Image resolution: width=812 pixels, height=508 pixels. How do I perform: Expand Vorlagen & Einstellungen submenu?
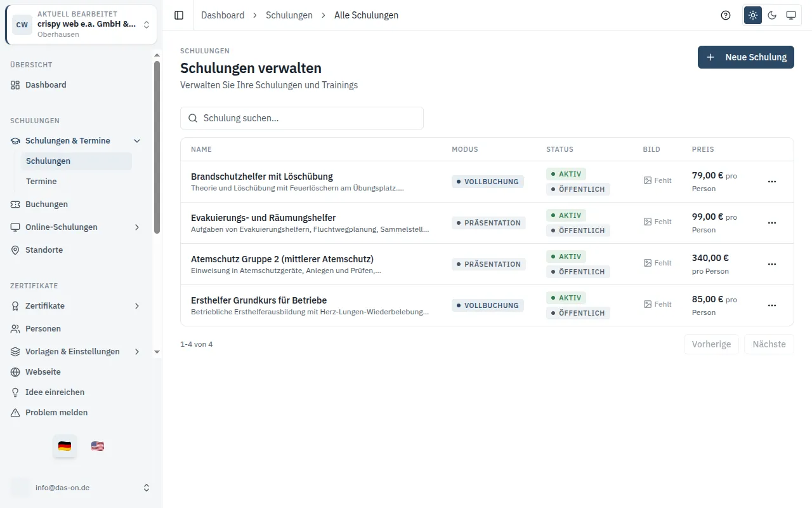[x=76, y=352]
